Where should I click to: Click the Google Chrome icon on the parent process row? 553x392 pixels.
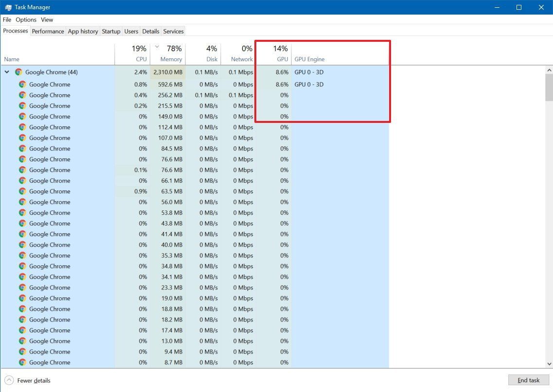coord(18,72)
